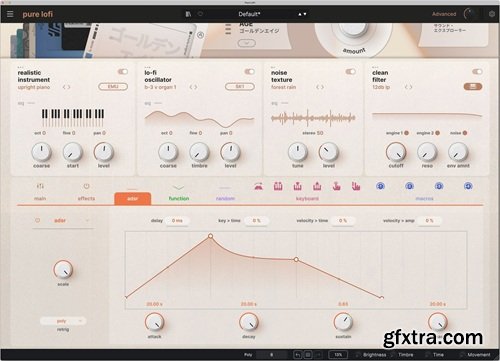The image size is (500, 361).
Task: Select next 12db lp filter type arrow
Action: tap(411, 87)
